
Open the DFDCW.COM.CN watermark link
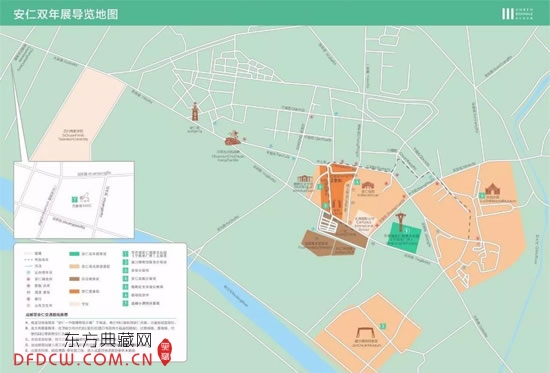point(83,359)
